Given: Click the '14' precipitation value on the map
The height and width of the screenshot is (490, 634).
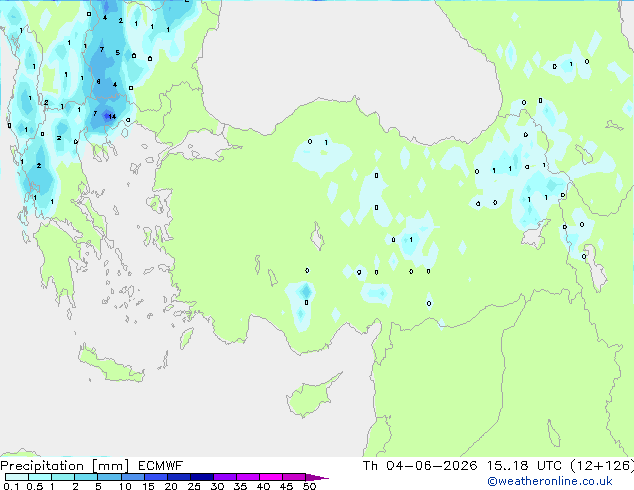Looking at the screenshot, I should pos(112,116).
